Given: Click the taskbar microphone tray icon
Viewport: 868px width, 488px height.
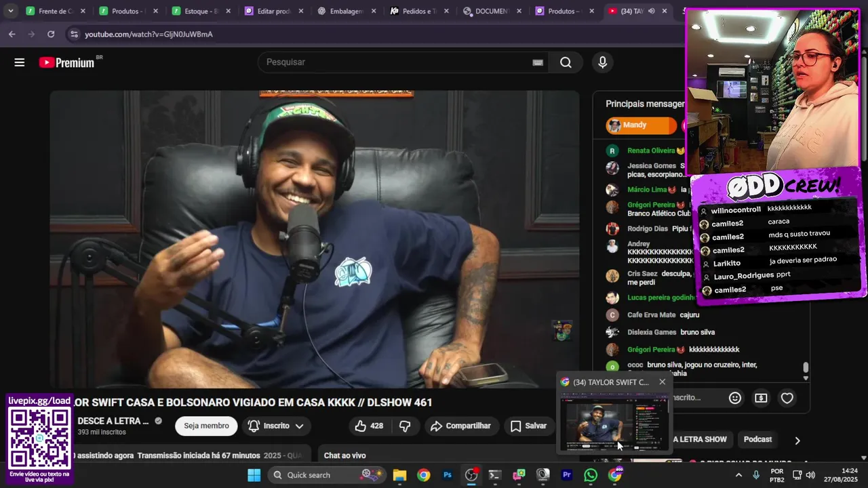Looking at the screenshot, I should coord(756,475).
